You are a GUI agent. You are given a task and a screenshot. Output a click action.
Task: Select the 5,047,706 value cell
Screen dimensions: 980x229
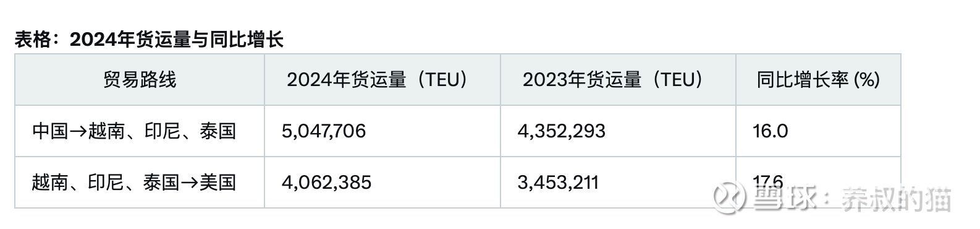point(382,131)
